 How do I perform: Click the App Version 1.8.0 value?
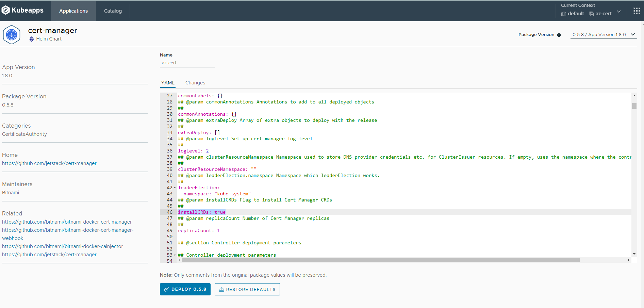coord(7,76)
